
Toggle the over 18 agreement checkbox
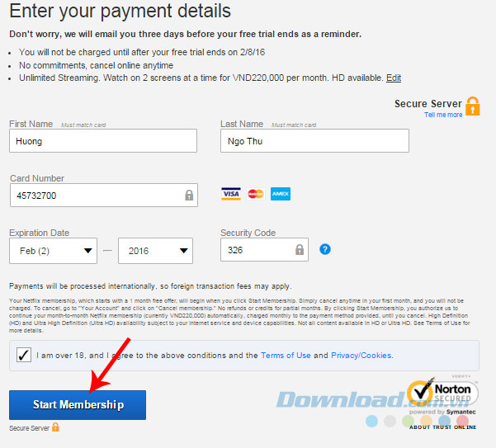(x=24, y=355)
